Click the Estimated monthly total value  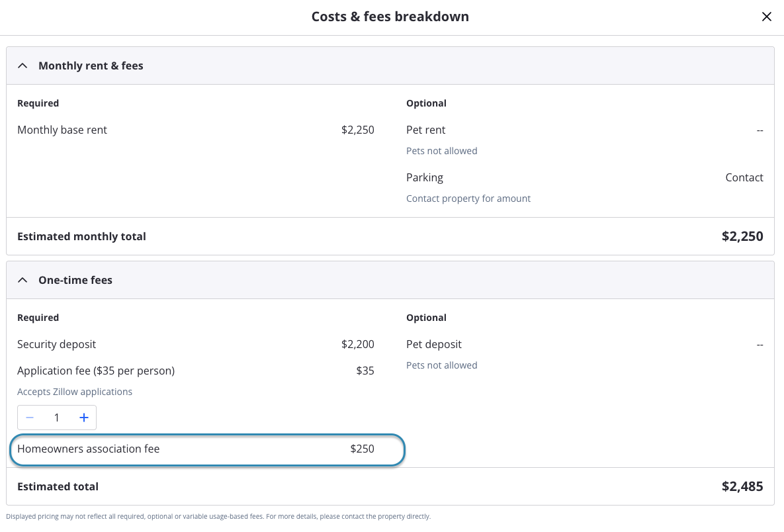point(742,236)
